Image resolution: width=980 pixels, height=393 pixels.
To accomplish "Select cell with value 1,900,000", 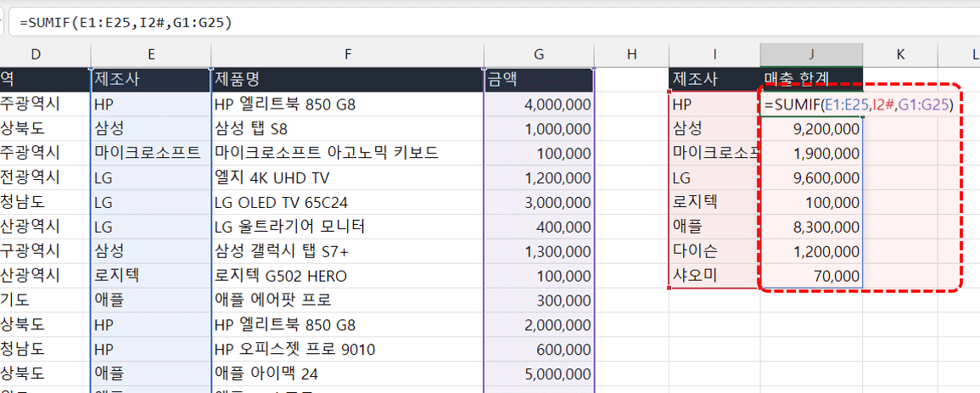I will click(812, 154).
